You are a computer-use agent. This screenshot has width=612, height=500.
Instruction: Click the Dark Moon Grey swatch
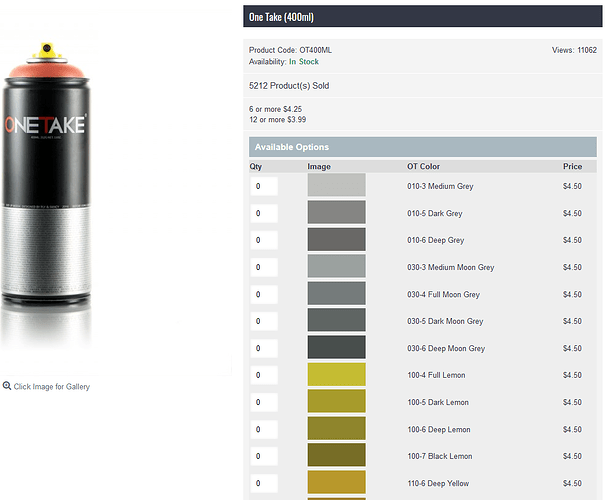tap(336, 320)
